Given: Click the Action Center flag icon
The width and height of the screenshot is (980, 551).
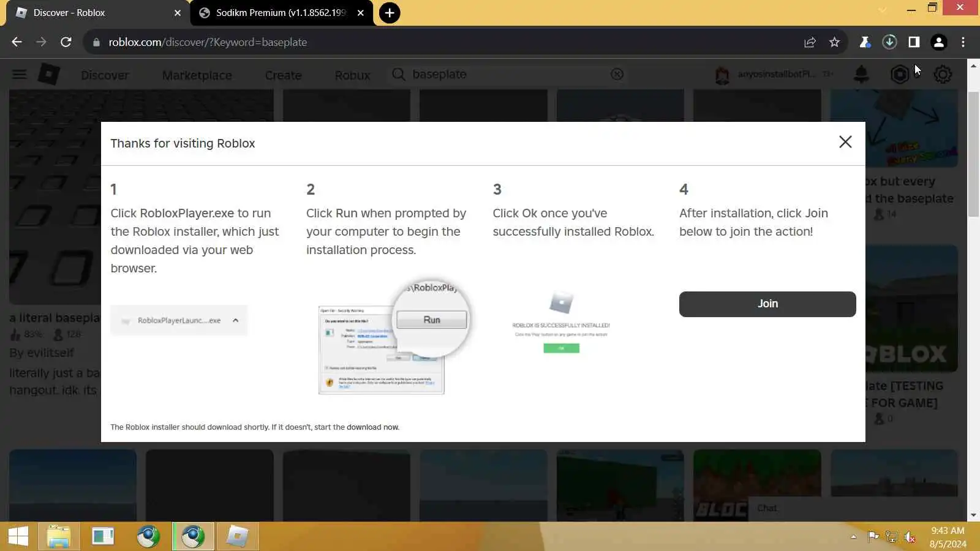Looking at the screenshot, I should pos(873,537).
